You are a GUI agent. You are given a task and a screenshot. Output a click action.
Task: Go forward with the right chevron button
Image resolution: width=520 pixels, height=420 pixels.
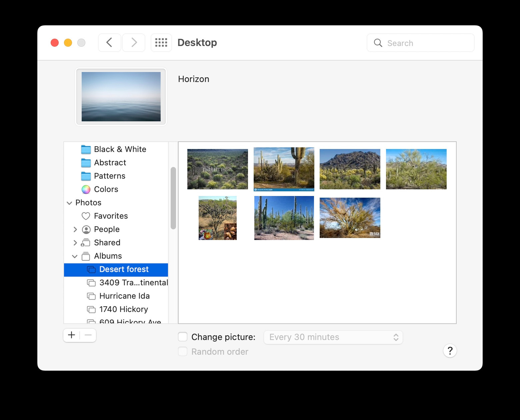point(134,43)
